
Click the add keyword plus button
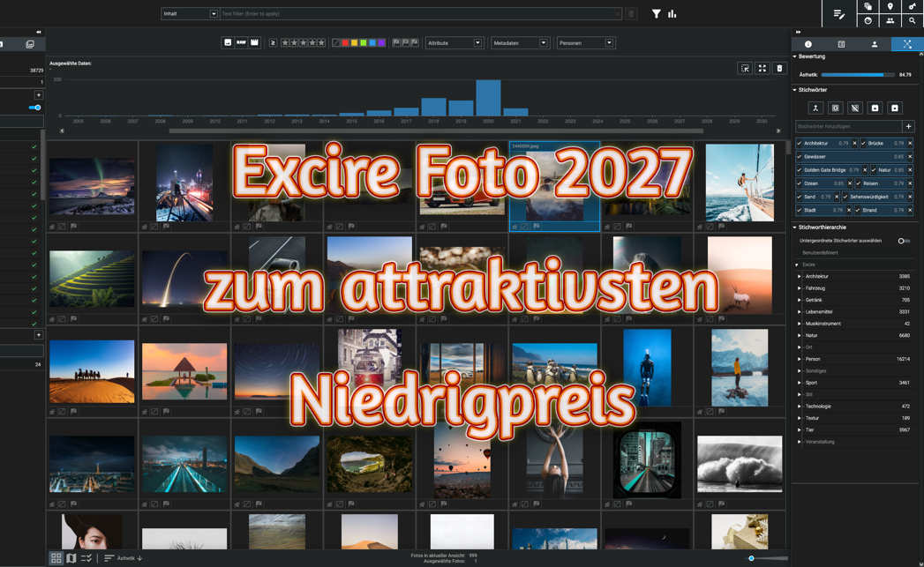[909, 126]
